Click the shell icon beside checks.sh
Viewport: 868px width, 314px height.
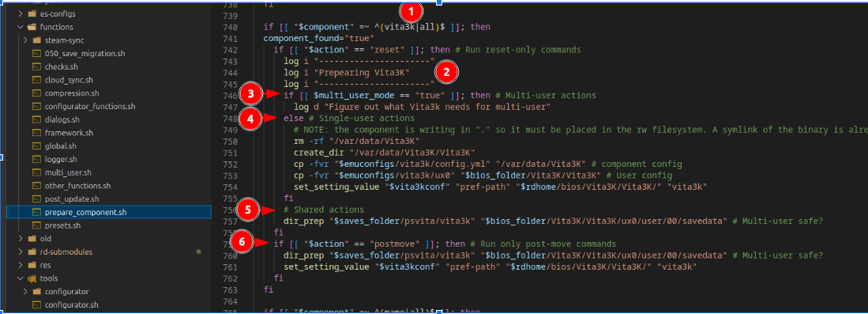tap(36, 66)
